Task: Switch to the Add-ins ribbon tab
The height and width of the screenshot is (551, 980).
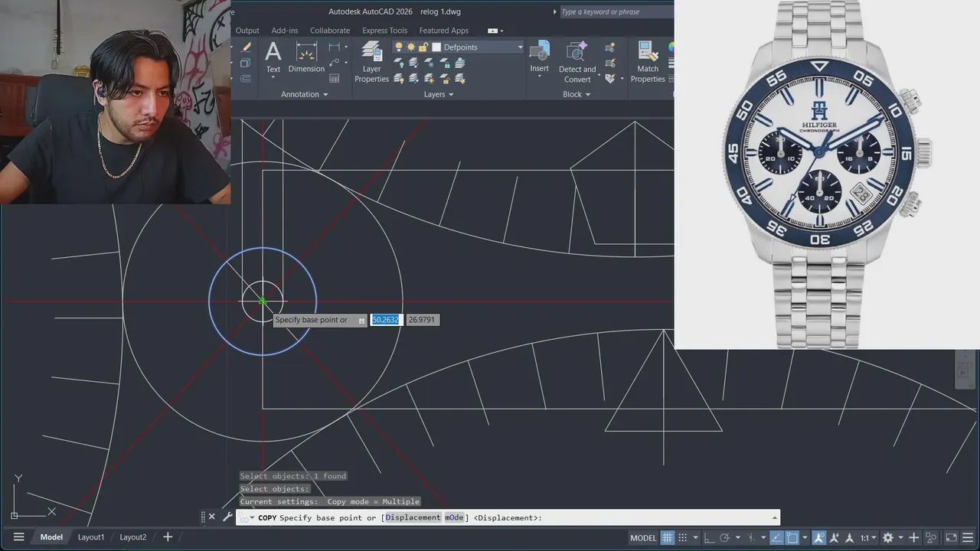Action: pyautogui.click(x=284, y=31)
